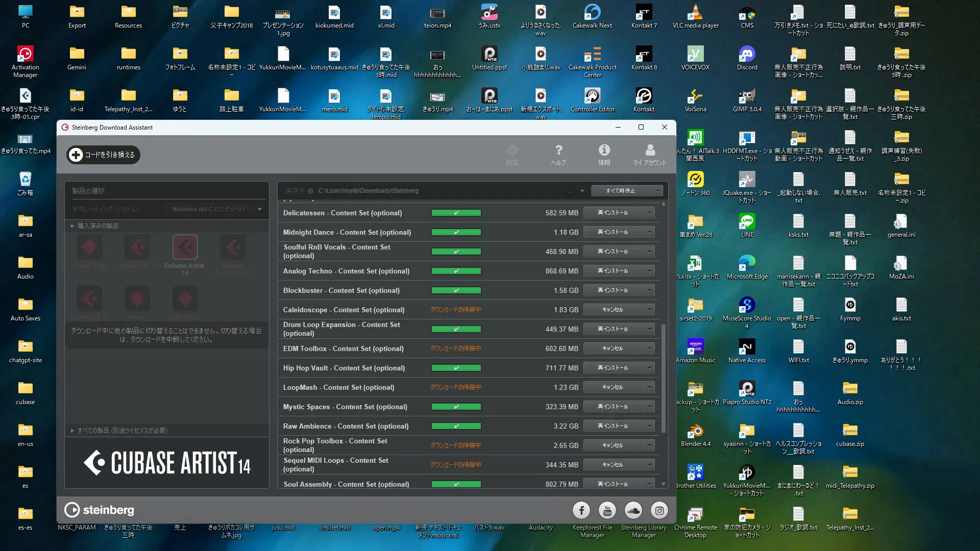Click コードを引き換える button
980x551 pixels.
[x=103, y=155]
